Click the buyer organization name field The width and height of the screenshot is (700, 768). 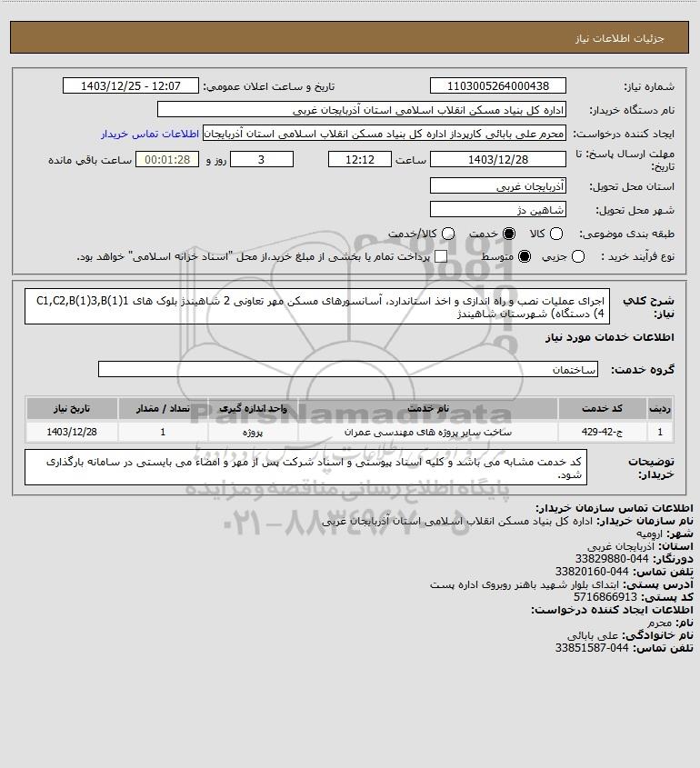[362, 110]
